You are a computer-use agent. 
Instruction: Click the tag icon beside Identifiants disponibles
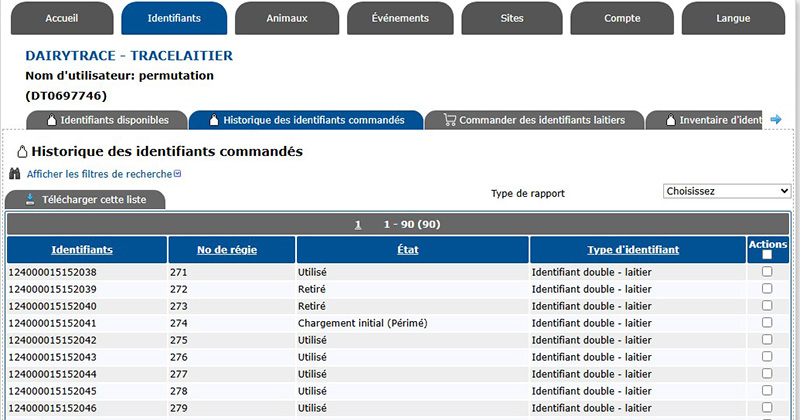tap(50, 121)
